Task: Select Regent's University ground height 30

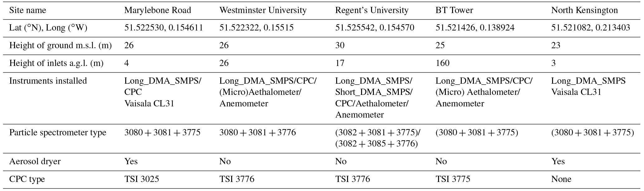Action: click(340, 45)
